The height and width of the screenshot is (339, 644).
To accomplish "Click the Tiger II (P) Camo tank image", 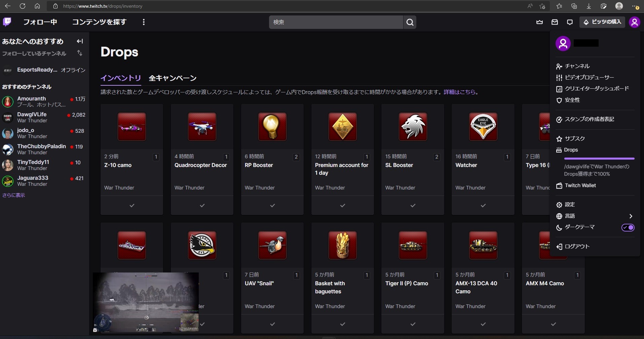I will pos(413,245).
